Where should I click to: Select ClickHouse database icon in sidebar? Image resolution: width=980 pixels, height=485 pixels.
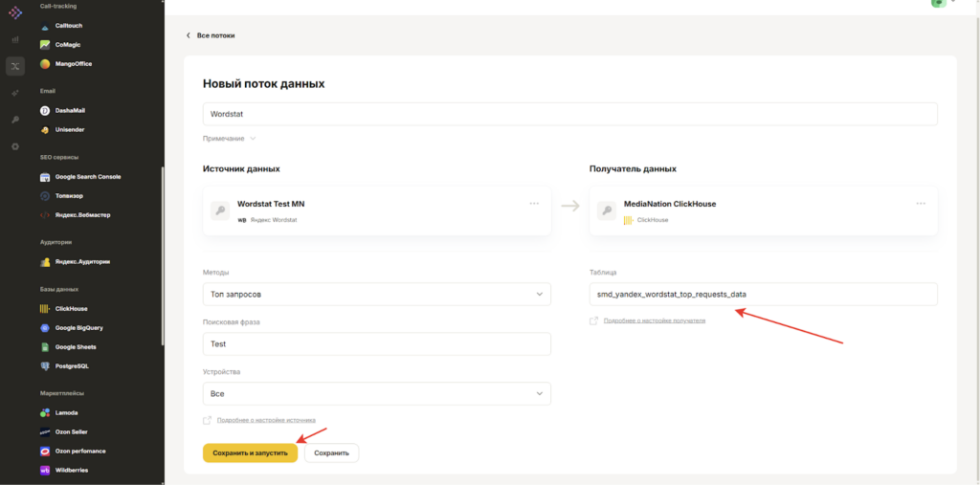(x=45, y=309)
